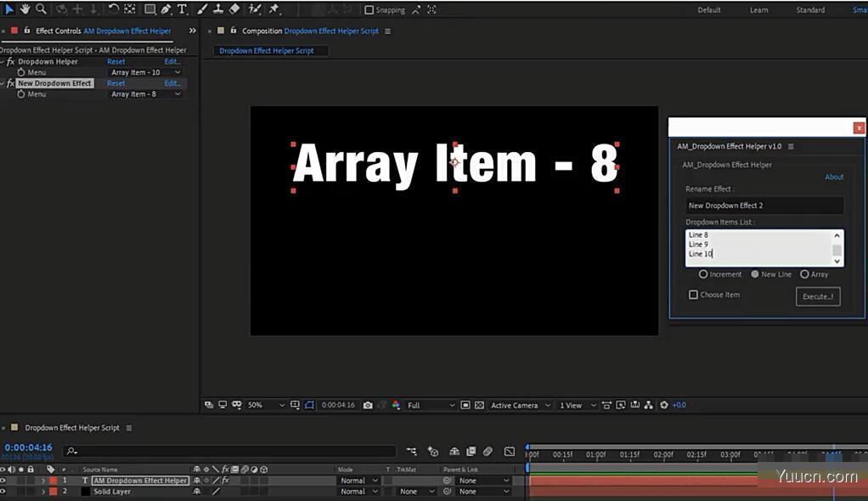Viewport: 868px width, 501px height.
Task: Select the Type tool
Action: [182, 8]
